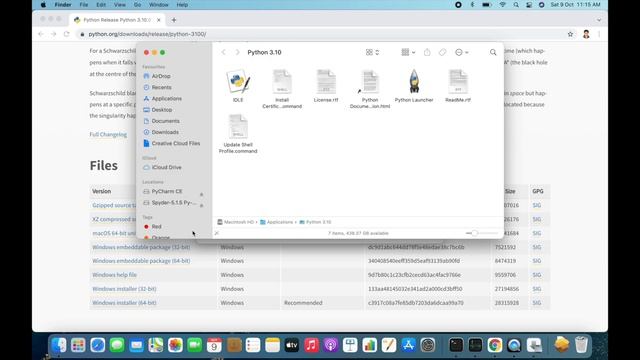640x360 pixels.
Task: Open App Store from the Dock
Action: (x=408, y=345)
